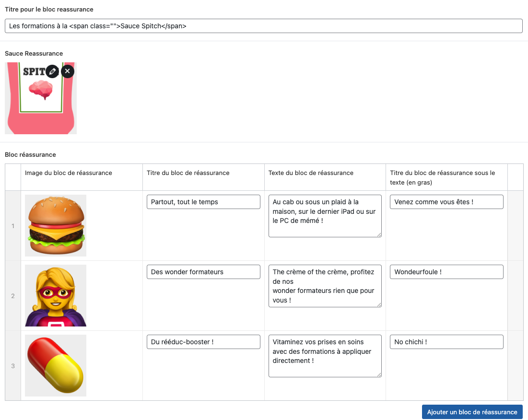
Task: Click the 'Ajouter un bloc de réassurance' button
Action: (x=472, y=412)
